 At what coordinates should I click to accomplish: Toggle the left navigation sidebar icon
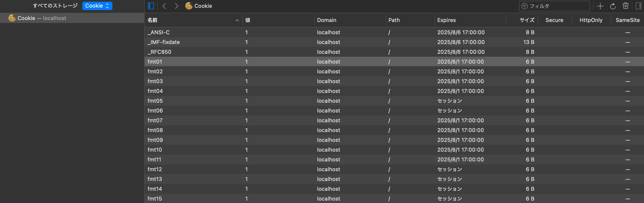coord(151,6)
